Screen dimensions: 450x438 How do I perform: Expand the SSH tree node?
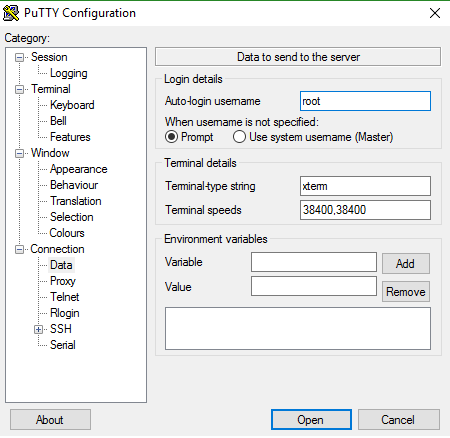click(39, 330)
